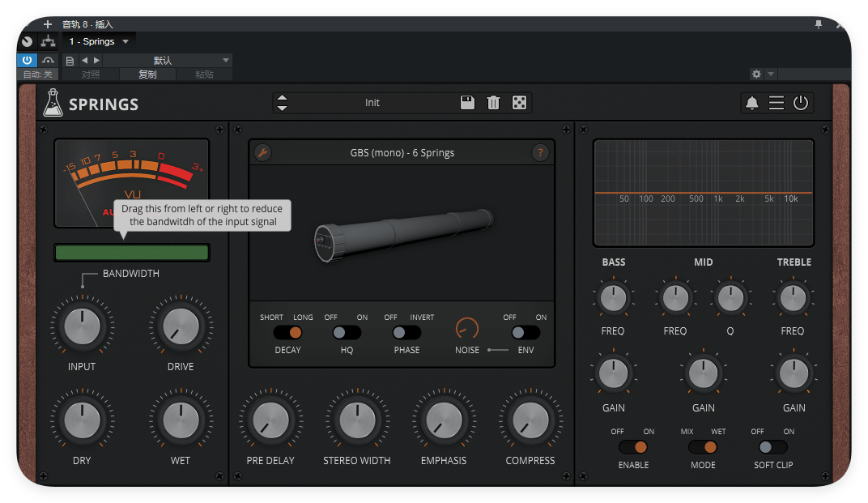The width and height of the screenshot is (868, 503).
Task: Click the BASS GAIN knob
Action: click(614, 373)
